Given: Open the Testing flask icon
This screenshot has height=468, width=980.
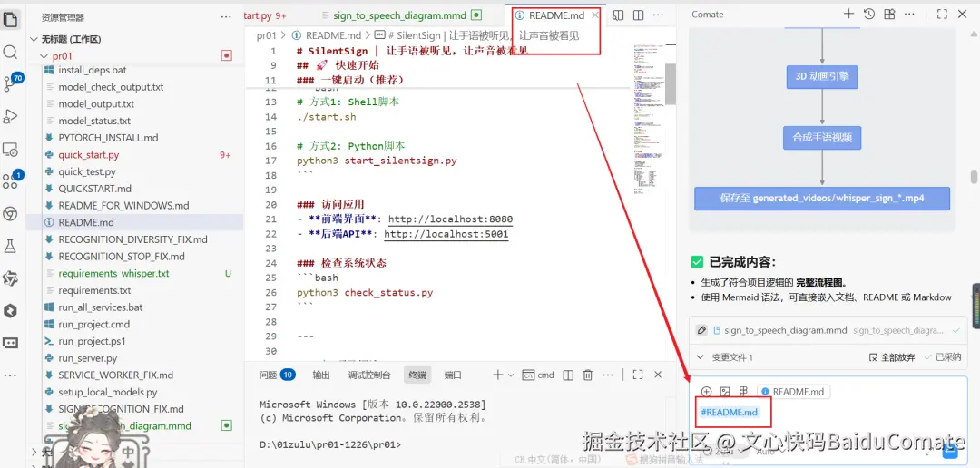Looking at the screenshot, I should pos(10,246).
